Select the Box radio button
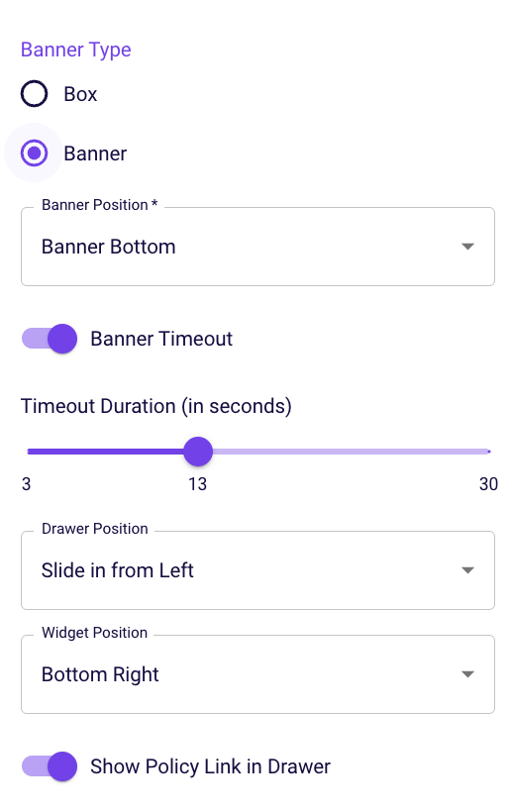 [x=35, y=94]
